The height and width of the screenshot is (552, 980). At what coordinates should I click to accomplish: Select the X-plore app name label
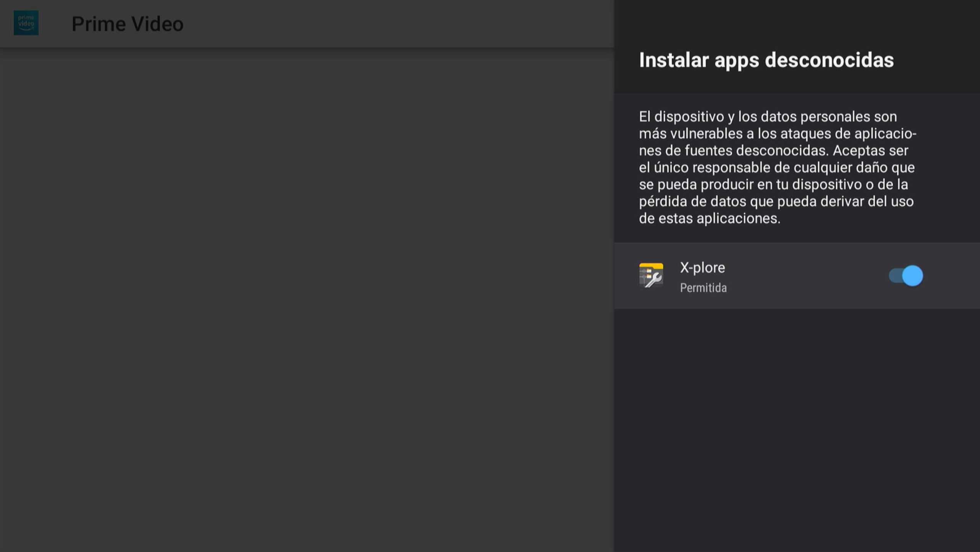702,267
